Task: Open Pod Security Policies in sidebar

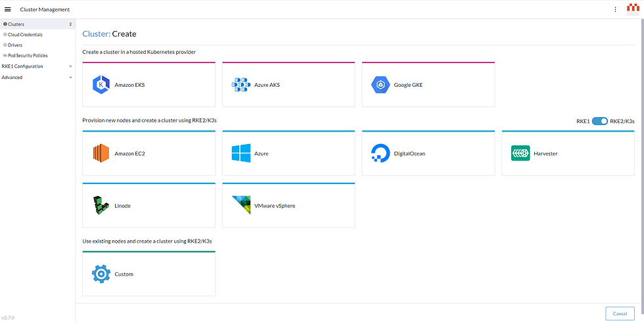Action: [x=37, y=55]
